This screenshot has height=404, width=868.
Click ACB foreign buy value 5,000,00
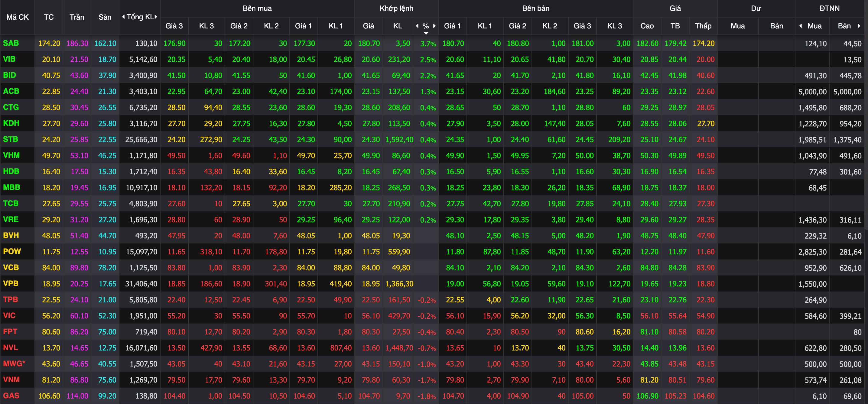812,92
